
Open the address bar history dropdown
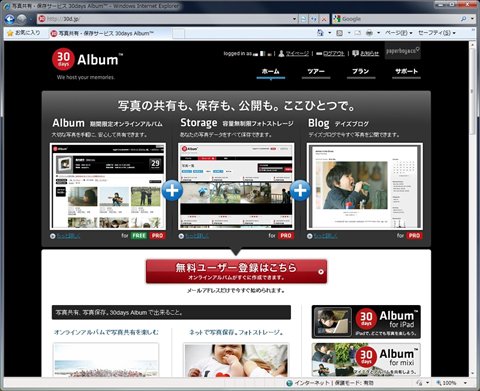pos(294,19)
